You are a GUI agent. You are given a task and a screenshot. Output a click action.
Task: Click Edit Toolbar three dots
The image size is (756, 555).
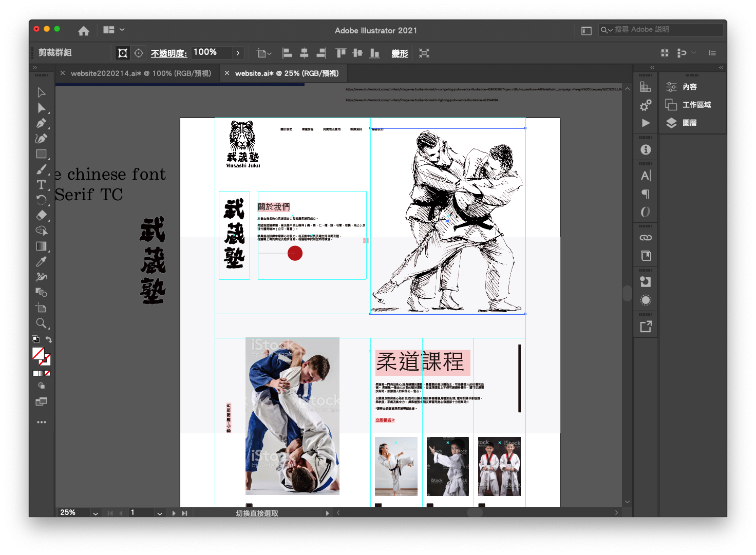42,422
